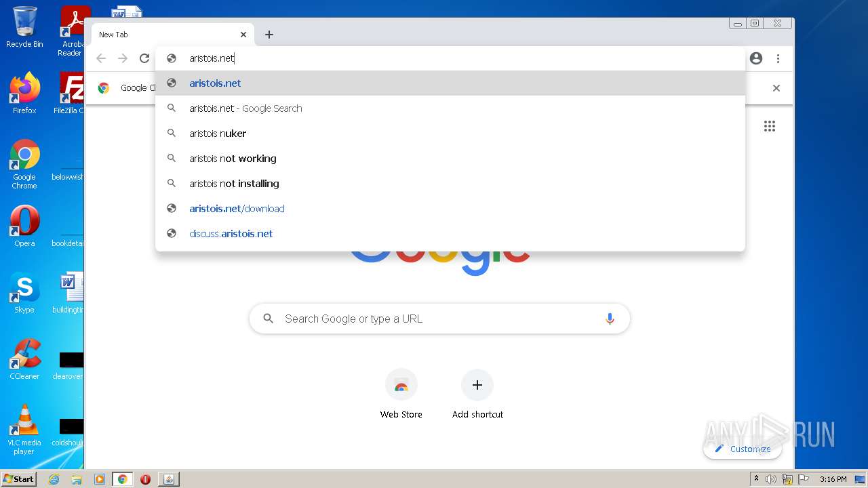Click the Add shortcut button
Image resolution: width=868 pixels, height=488 pixels.
click(477, 395)
